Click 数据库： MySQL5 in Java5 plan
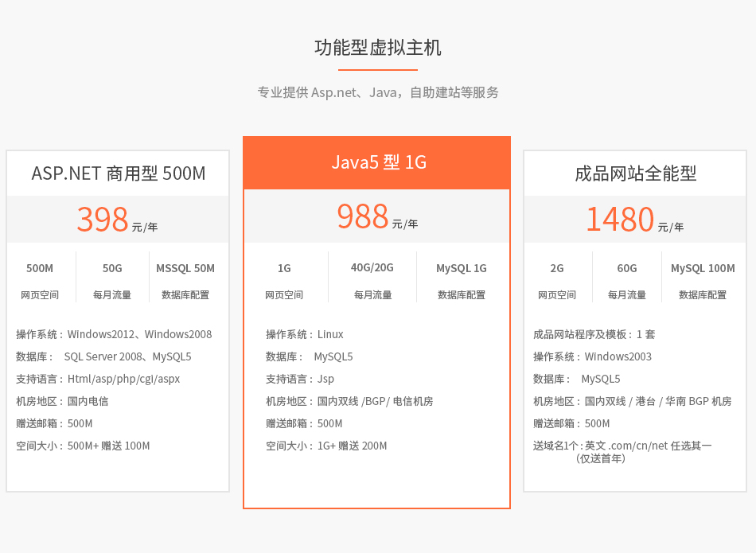 [309, 356]
